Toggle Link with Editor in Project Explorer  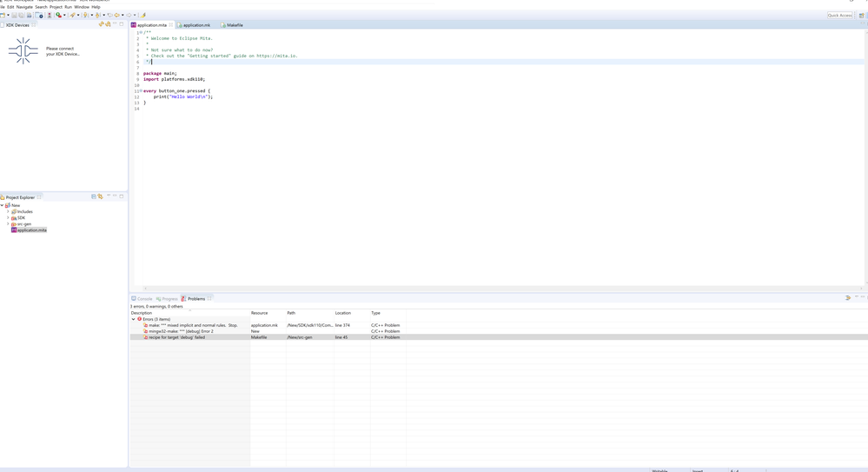click(100, 196)
